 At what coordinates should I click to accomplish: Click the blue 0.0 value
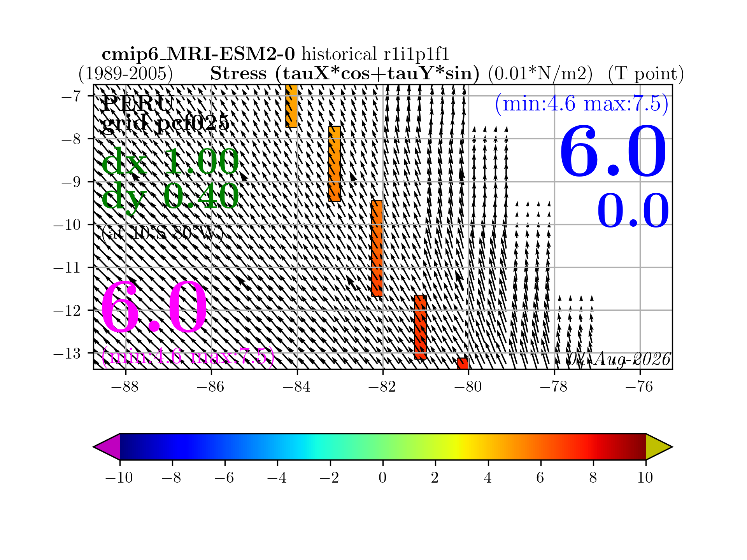point(633,211)
